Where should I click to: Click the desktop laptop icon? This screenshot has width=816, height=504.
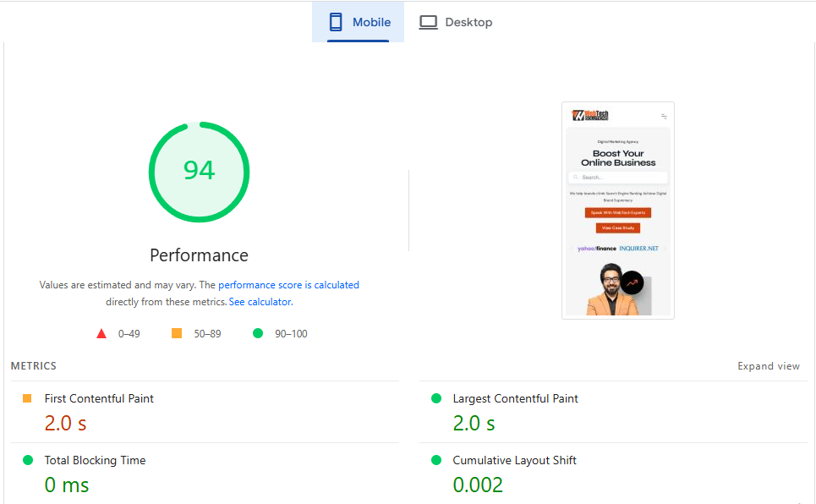coord(429,22)
